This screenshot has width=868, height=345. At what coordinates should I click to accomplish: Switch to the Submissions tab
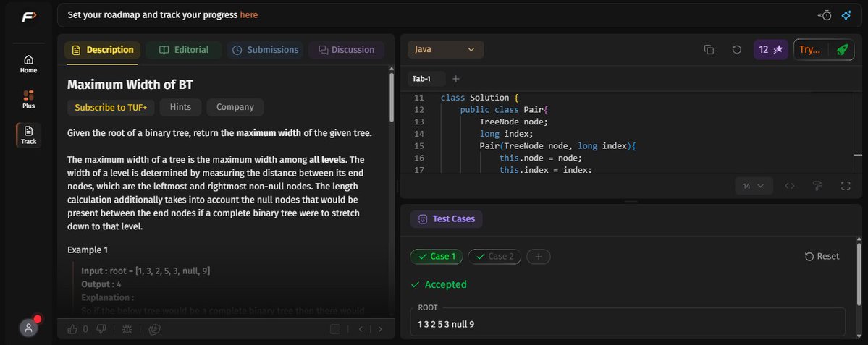(x=265, y=50)
